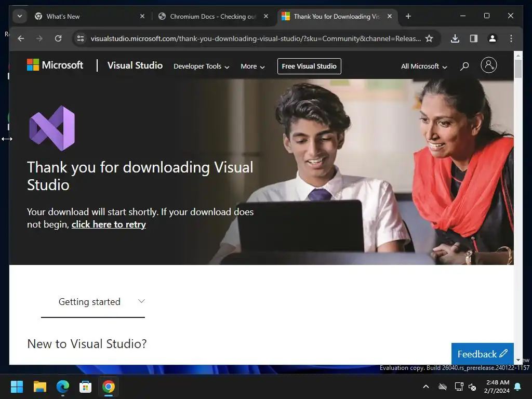
Task: Click the scrollbar up arrow
Action: point(518,55)
